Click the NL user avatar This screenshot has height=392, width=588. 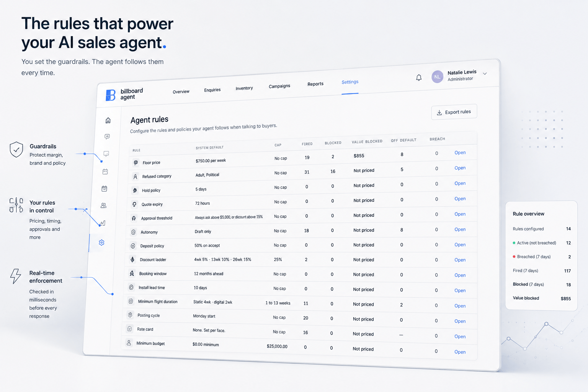point(437,77)
